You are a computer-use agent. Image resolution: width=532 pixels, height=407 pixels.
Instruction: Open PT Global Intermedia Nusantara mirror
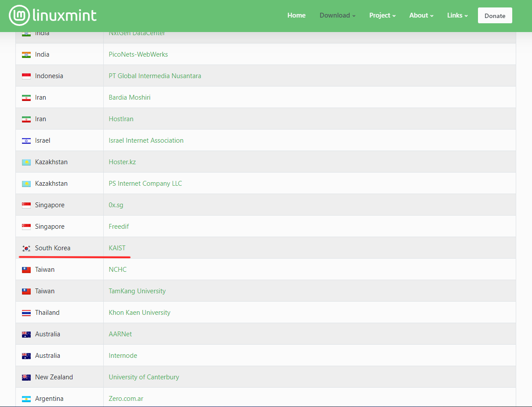point(155,76)
